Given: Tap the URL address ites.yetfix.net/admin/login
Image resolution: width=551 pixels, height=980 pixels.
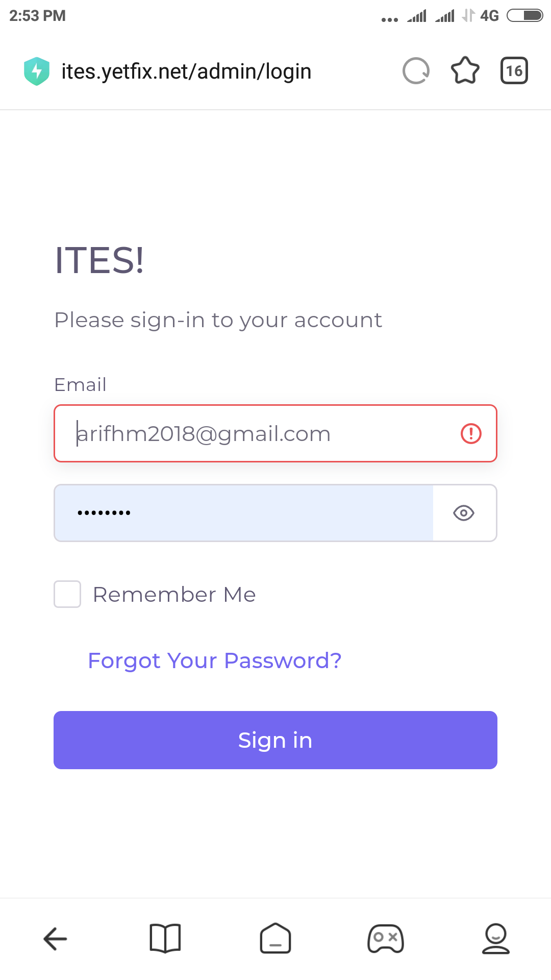Looking at the screenshot, I should (186, 71).
